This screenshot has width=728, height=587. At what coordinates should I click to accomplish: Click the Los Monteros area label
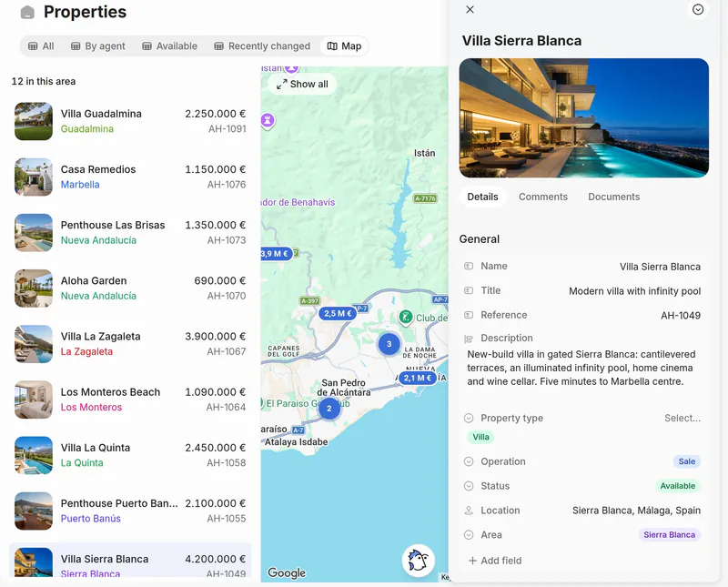[92, 408]
